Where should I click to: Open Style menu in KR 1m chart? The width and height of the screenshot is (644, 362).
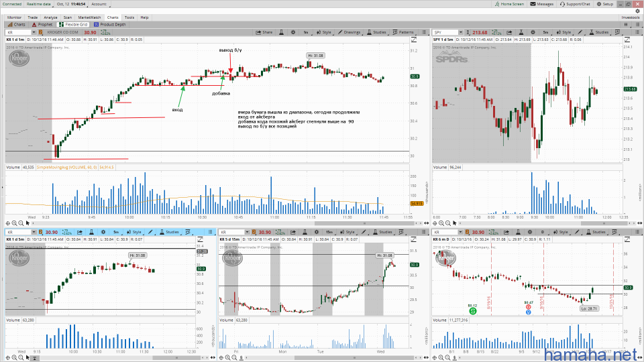[324, 32]
